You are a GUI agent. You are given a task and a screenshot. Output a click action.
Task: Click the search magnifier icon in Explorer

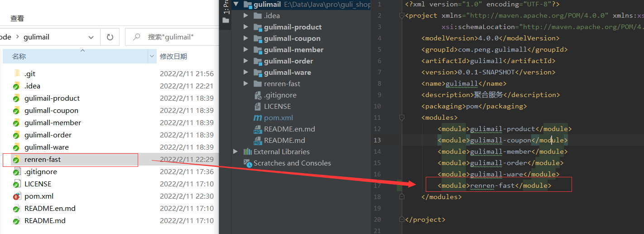tap(136, 37)
